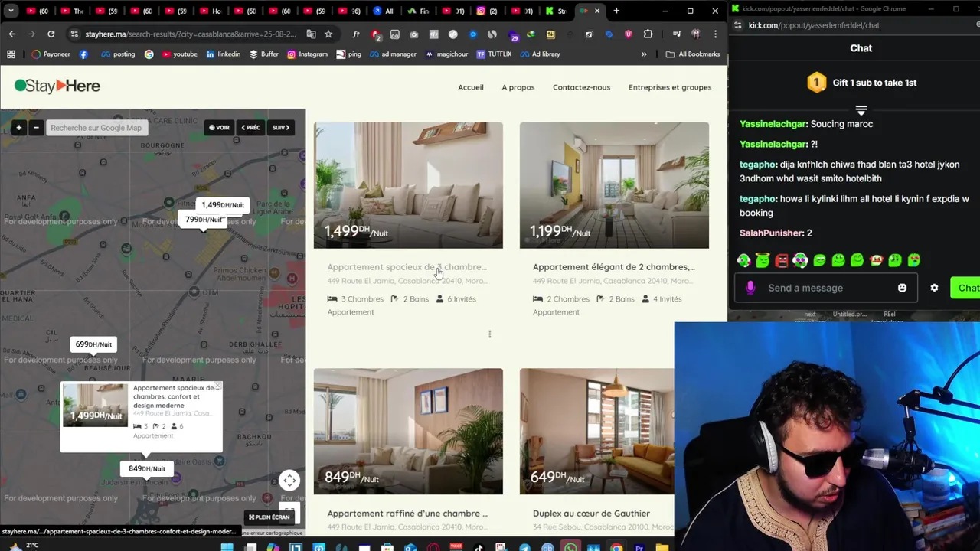Open 'Appartement élégant de 2 chambres' link
This screenshot has height=551, width=980.
click(614, 267)
